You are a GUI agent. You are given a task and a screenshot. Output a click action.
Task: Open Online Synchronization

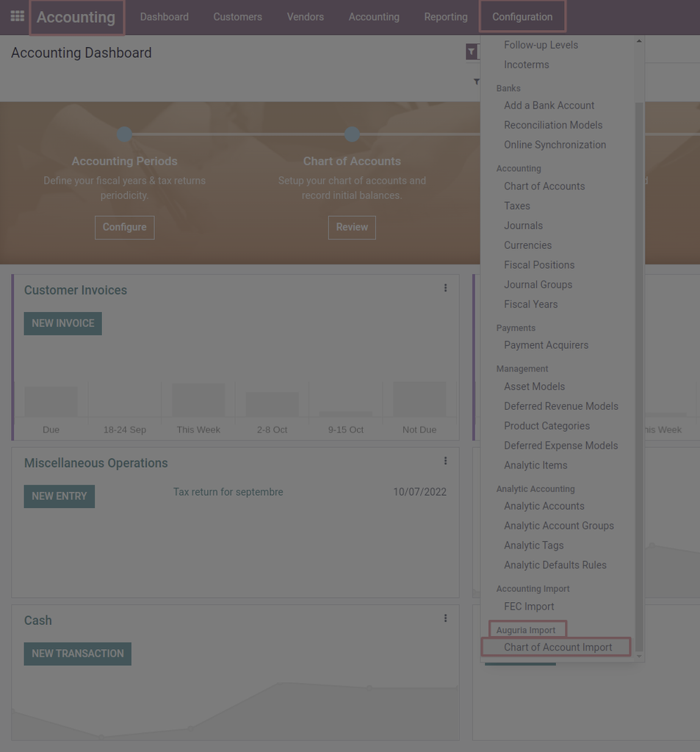[555, 145]
